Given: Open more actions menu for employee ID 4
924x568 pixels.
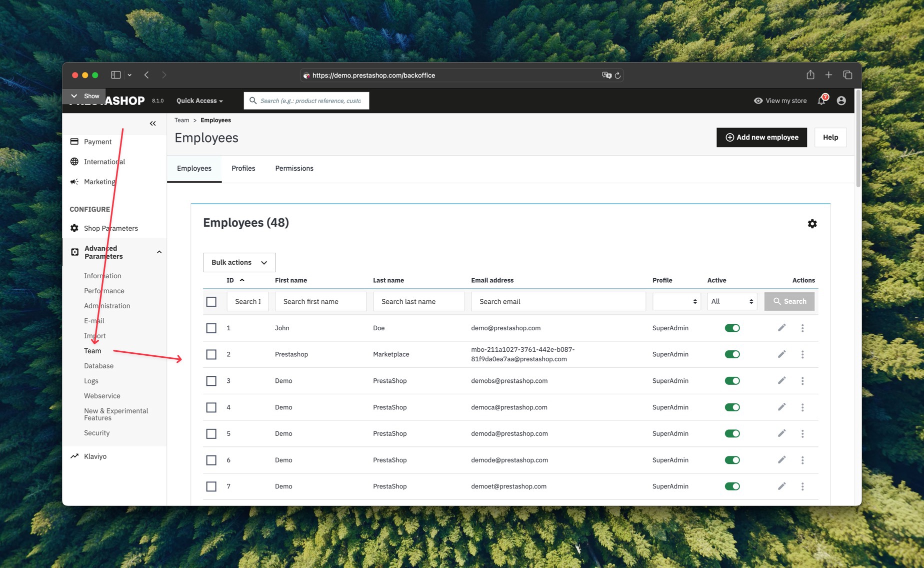Looking at the screenshot, I should click(802, 407).
